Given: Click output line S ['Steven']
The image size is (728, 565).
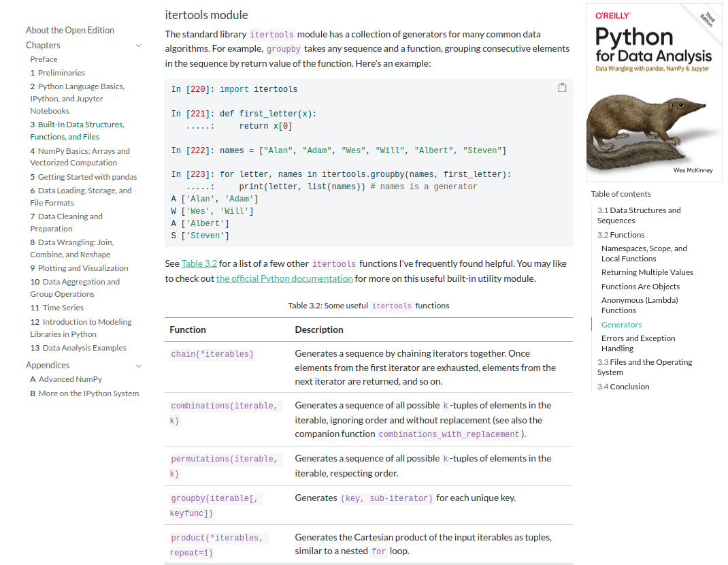Looking at the screenshot, I should 200,236.
